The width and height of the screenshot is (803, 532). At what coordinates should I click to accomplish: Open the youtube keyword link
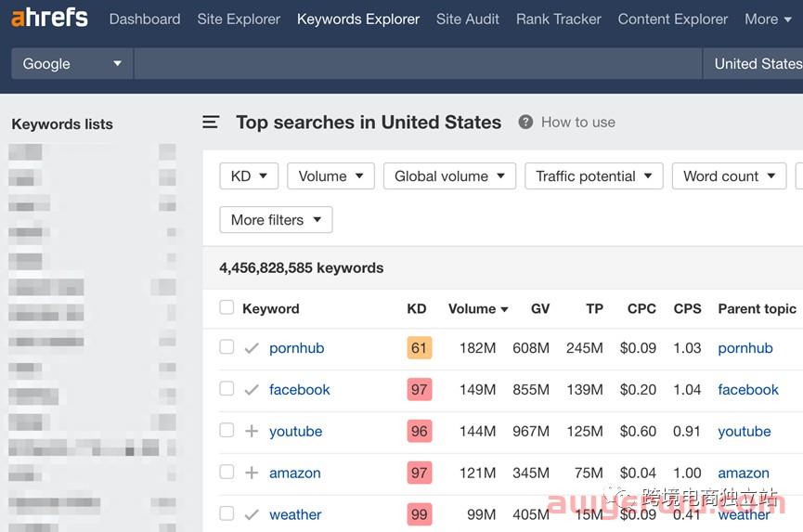point(295,432)
